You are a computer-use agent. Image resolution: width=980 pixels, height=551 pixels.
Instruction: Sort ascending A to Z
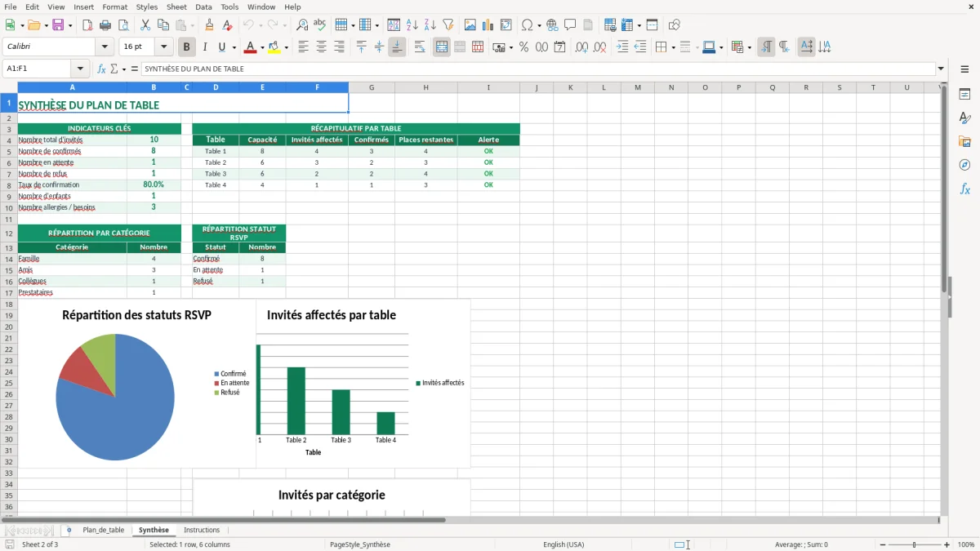click(x=412, y=25)
